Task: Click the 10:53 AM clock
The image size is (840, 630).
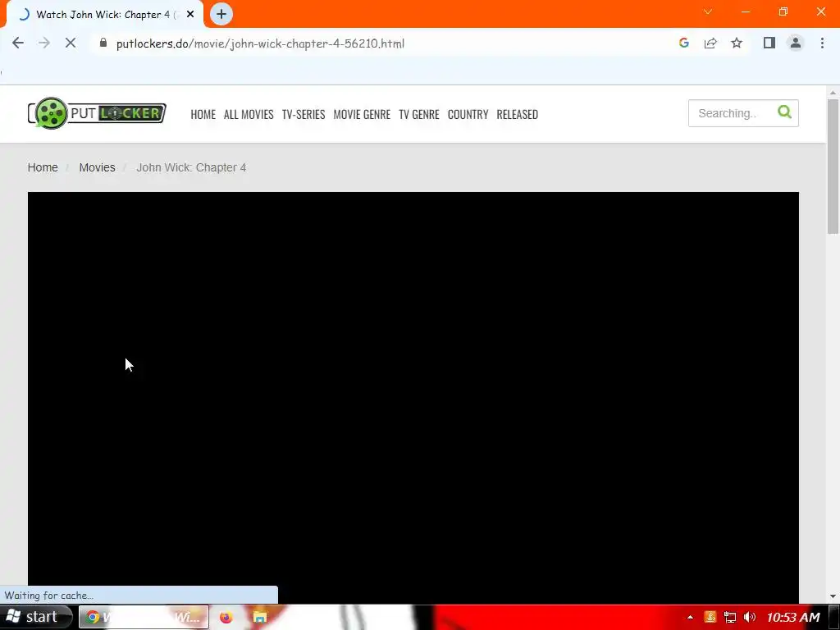Action: [793, 618]
